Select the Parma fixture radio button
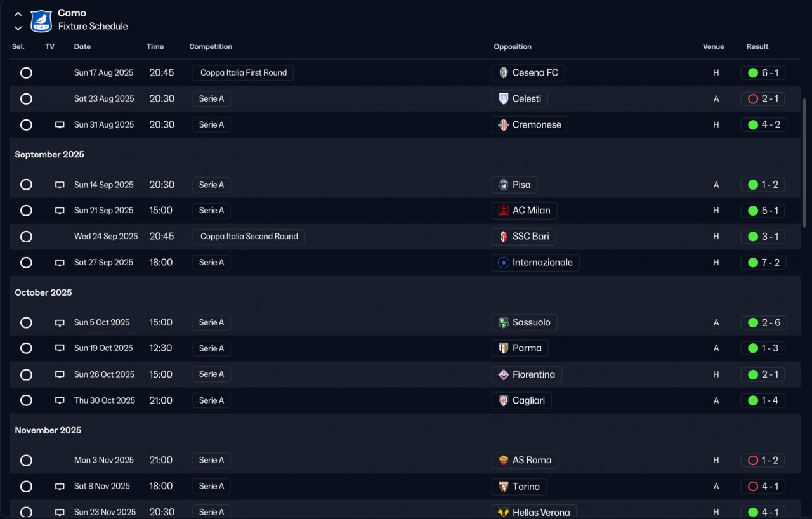The image size is (812, 519). tap(26, 348)
